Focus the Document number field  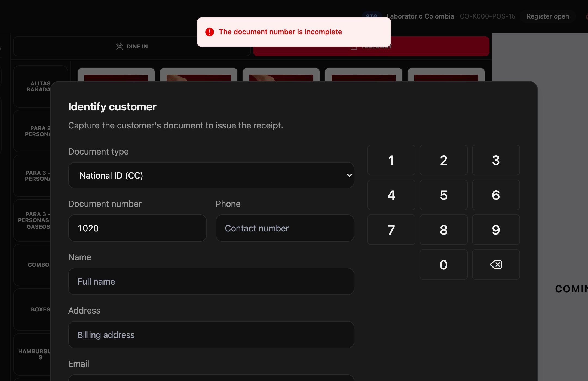(137, 228)
